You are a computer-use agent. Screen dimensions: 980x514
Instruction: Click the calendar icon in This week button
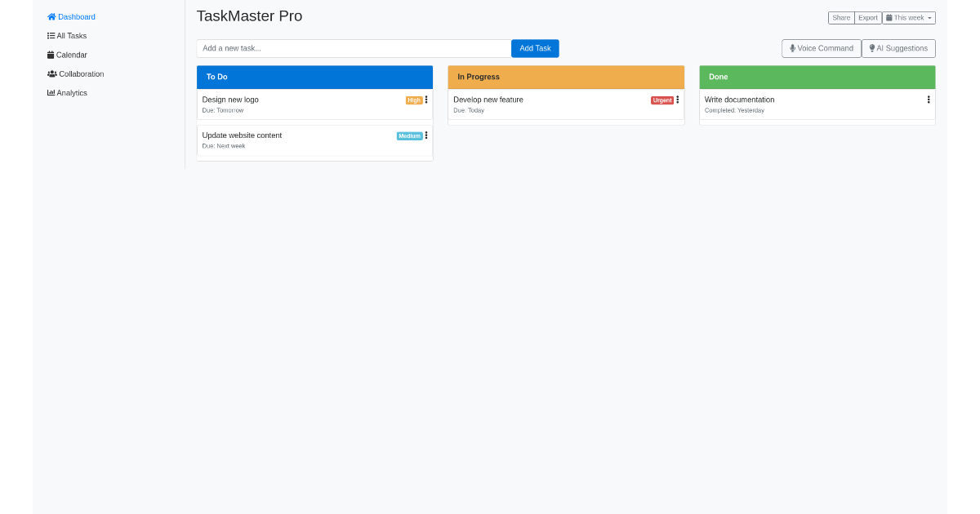click(889, 17)
